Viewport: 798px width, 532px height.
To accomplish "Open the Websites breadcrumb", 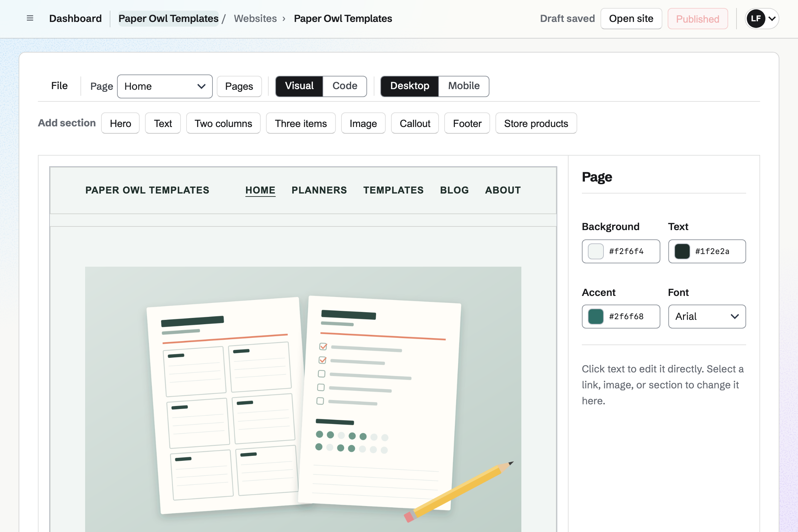I will 255,18.
